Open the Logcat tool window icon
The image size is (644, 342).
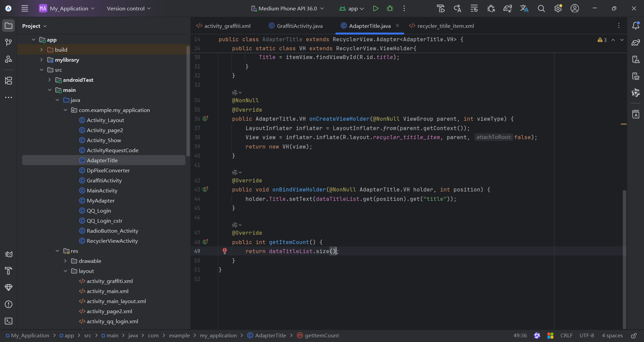9,254
